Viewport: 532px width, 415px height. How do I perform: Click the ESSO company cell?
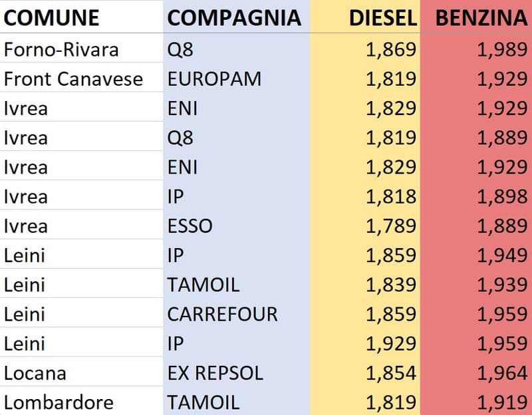[190, 225]
